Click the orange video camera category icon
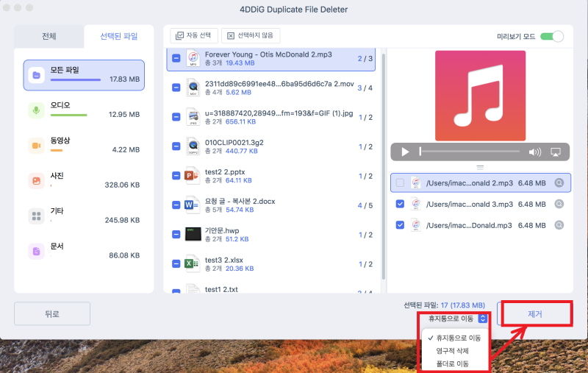This screenshot has width=588, height=373. point(36,146)
